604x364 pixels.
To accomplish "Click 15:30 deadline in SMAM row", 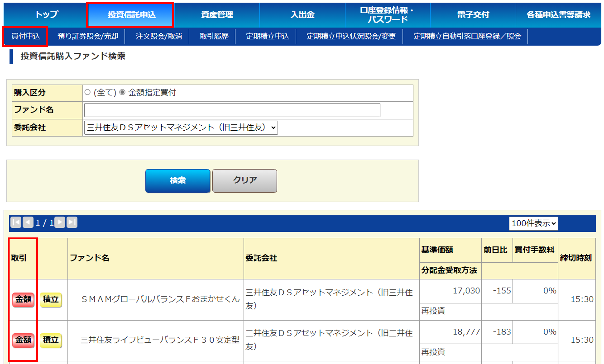I will tap(582, 299).
